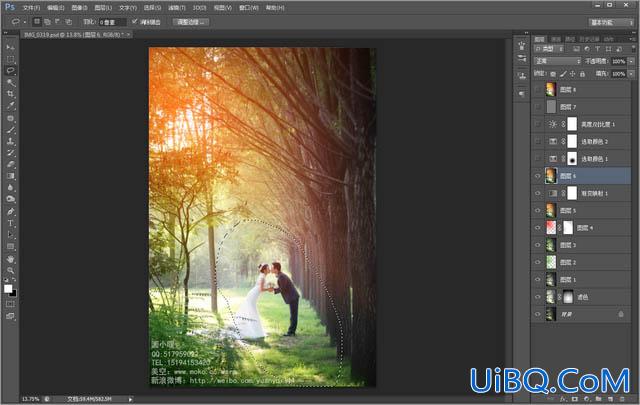Select the Crop tool

(11, 94)
